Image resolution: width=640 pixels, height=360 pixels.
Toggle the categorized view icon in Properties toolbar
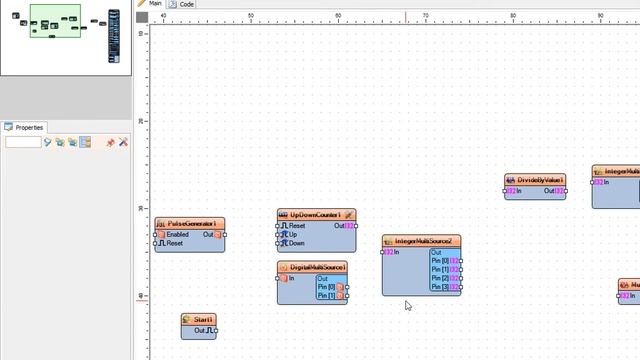click(x=85, y=142)
